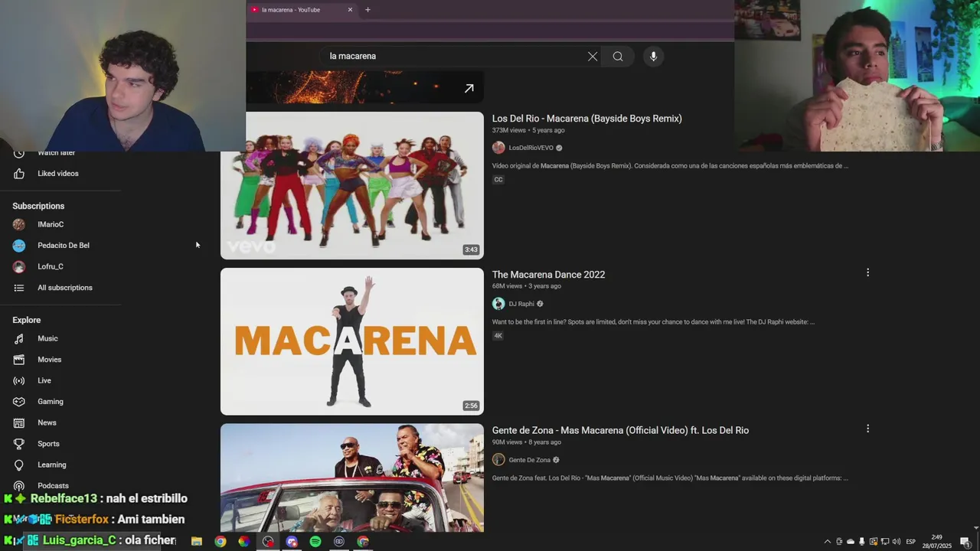The width and height of the screenshot is (980, 551).
Task: Open 'Los Del Rio - Macarena (Bayside Boys Remix)' title
Action: click(587, 119)
